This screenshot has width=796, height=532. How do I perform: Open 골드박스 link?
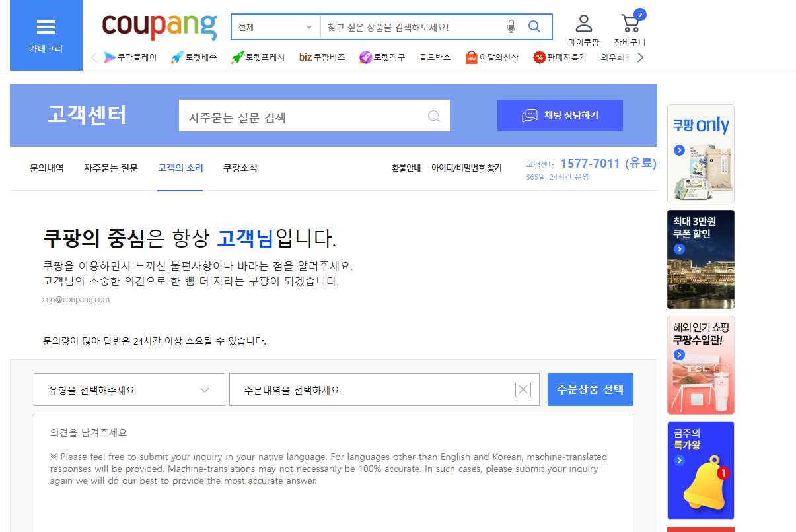[435, 57]
